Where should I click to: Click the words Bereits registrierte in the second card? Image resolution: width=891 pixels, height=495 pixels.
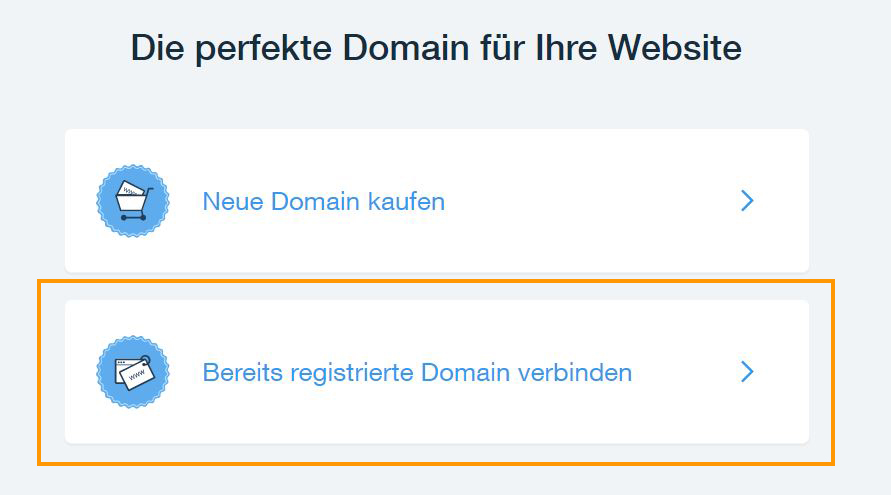pos(307,373)
